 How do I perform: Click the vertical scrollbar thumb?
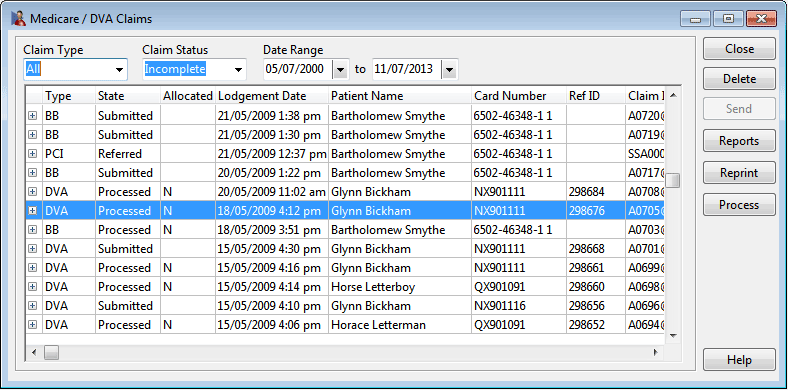pyautogui.click(x=673, y=180)
